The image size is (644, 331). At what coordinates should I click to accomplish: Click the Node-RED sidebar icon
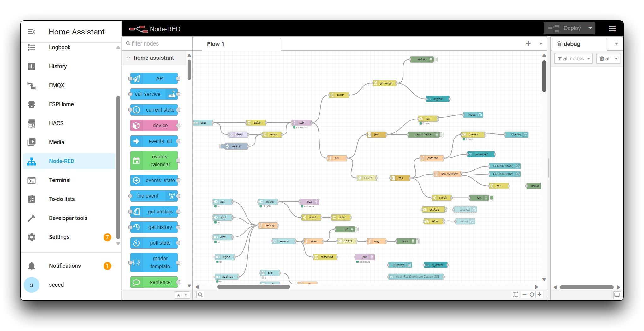click(x=32, y=161)
